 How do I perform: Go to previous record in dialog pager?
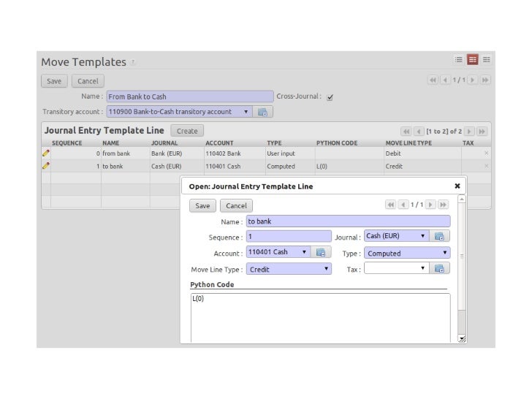coord(403,205)
